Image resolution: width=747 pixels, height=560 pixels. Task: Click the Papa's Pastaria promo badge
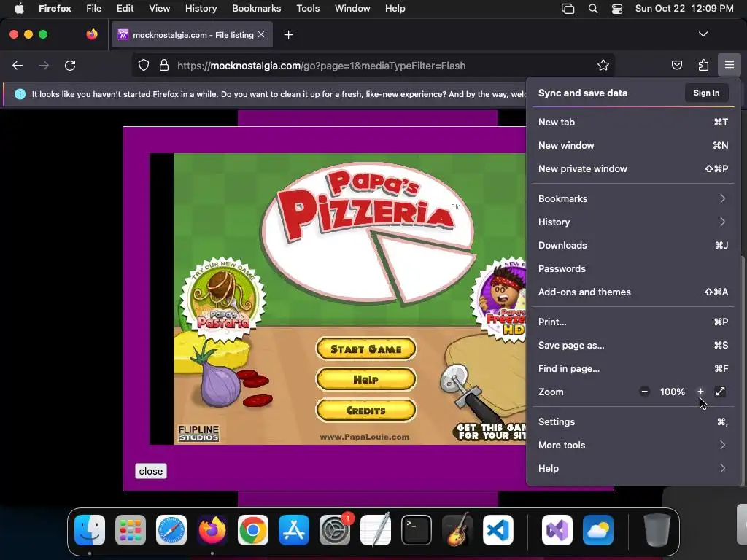tap(223, 300)
